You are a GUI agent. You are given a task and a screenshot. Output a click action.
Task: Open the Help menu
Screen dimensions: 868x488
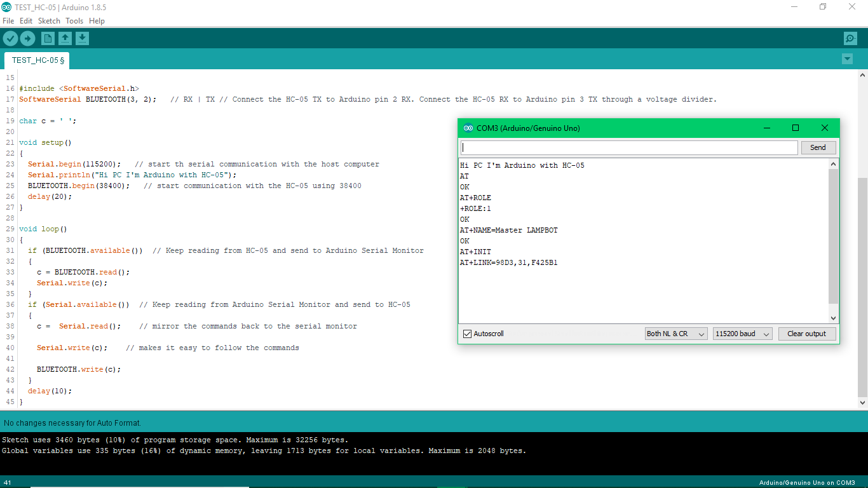[x=97, y=21]
